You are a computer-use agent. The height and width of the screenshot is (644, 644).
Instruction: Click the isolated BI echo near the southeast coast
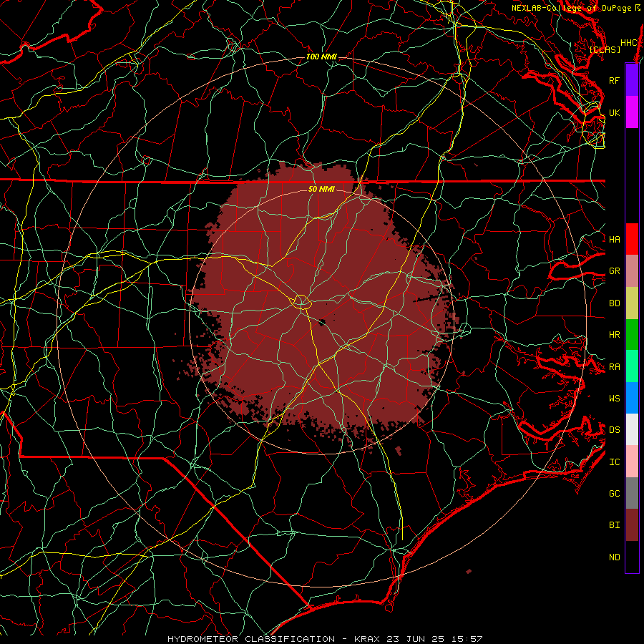tap(469, 571)
